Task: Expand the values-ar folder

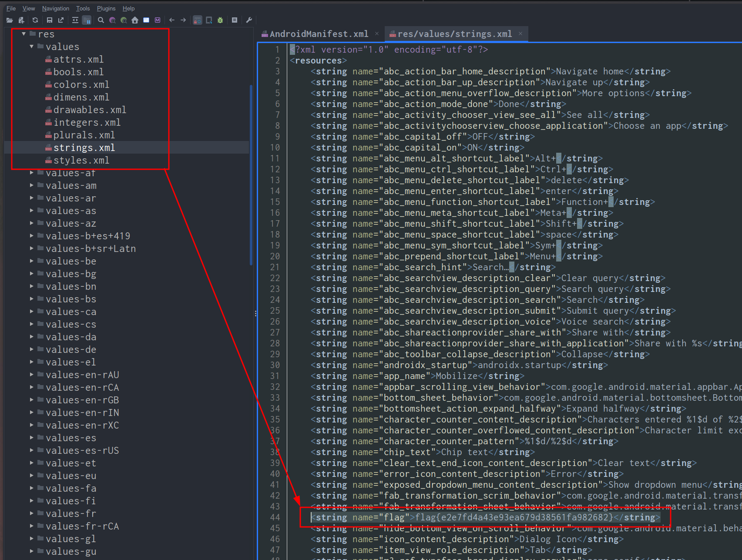Action: point(31,198)
